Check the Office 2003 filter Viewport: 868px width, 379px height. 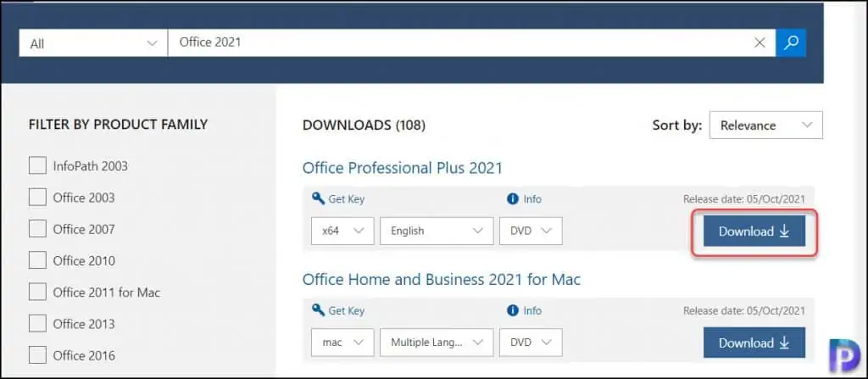(37, 197)
